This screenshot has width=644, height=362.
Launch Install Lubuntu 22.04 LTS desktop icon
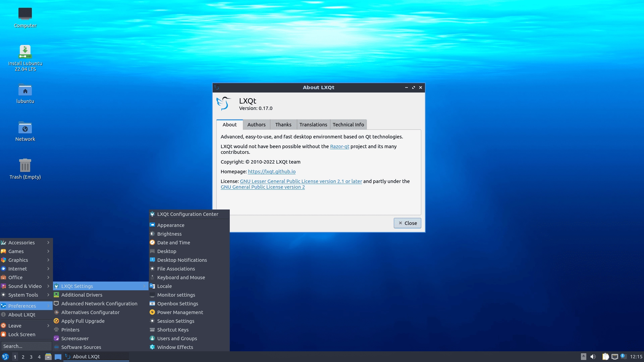tap(25, 58)
